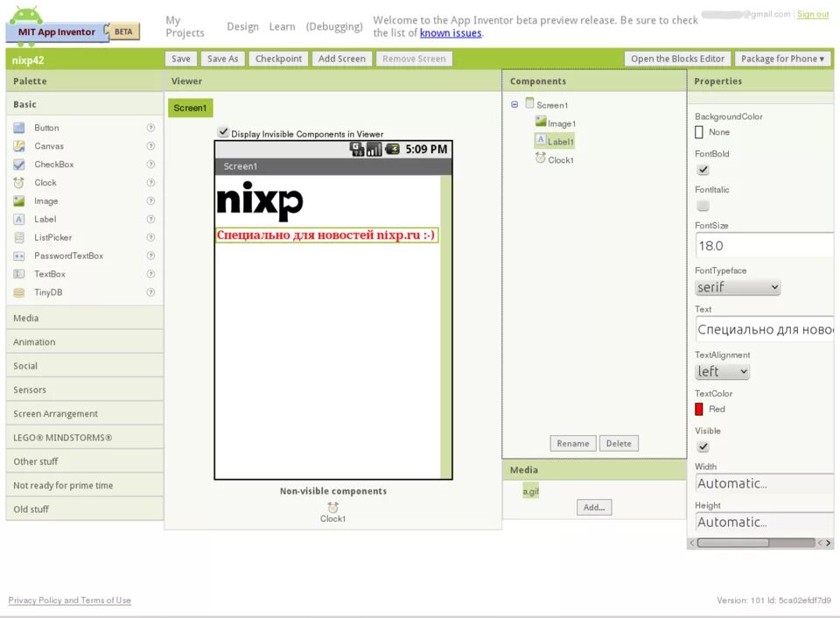Open help for the Label component
This screenshot has width=840, height=618.
point(151,219)
